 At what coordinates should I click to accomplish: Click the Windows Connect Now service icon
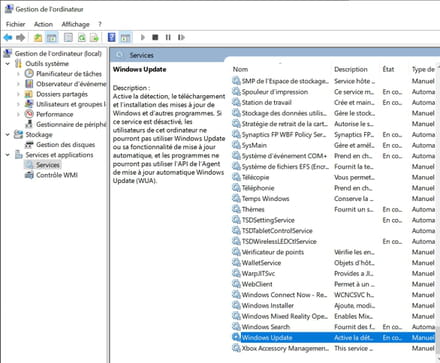pyautogui.click(x=236, y=295)
